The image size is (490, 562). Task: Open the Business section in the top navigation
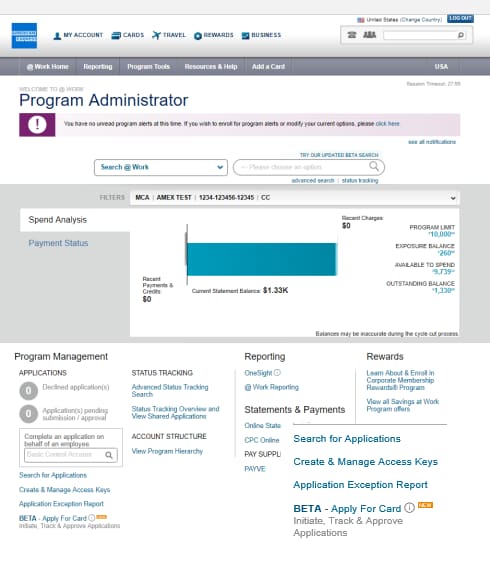coord(261,35)
